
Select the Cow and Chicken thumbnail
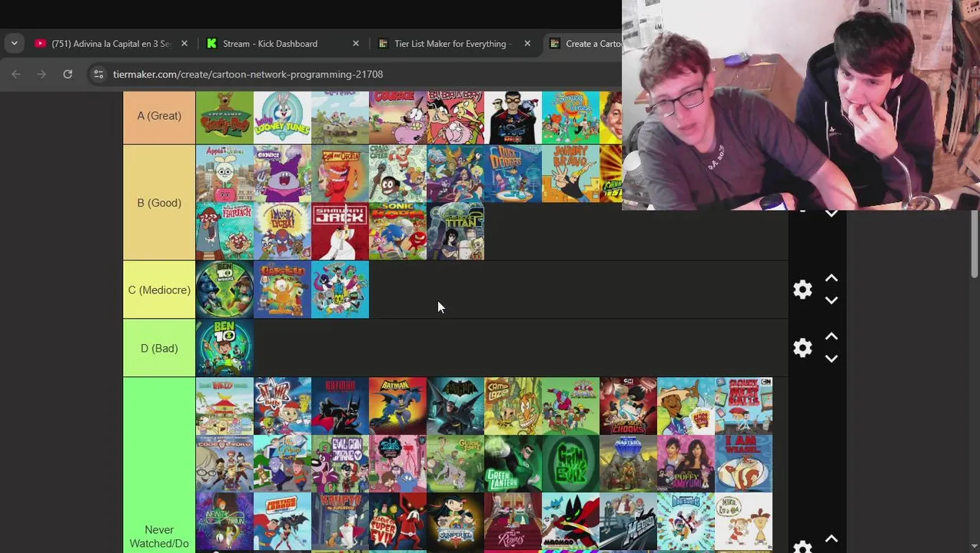[x=340, y=174]
